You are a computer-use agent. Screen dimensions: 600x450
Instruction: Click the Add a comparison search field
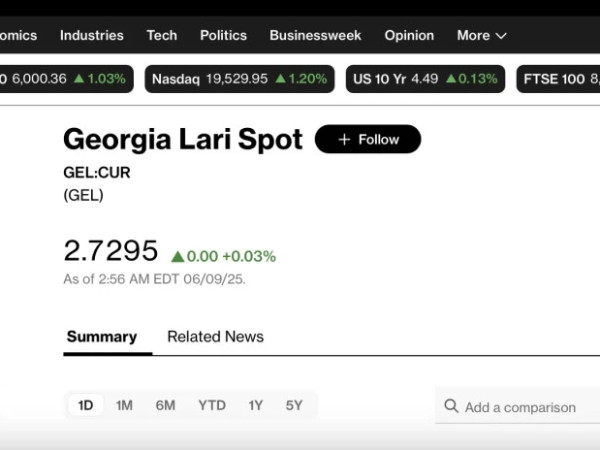point(518,406)
